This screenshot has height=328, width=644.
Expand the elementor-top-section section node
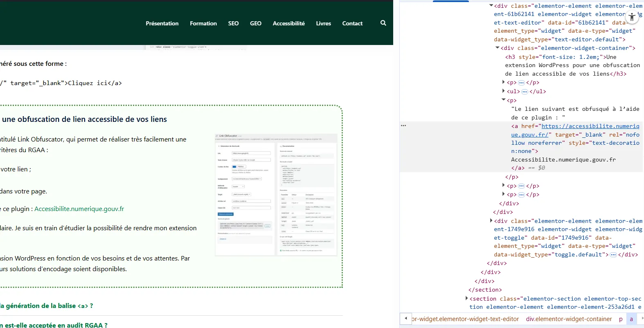tap(466, 299)
